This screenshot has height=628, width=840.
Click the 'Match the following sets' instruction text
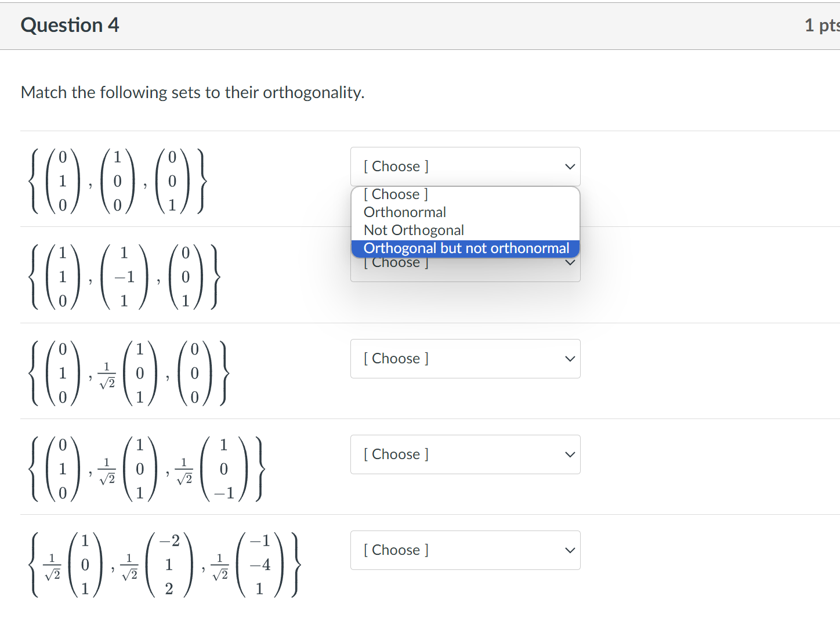192,92
